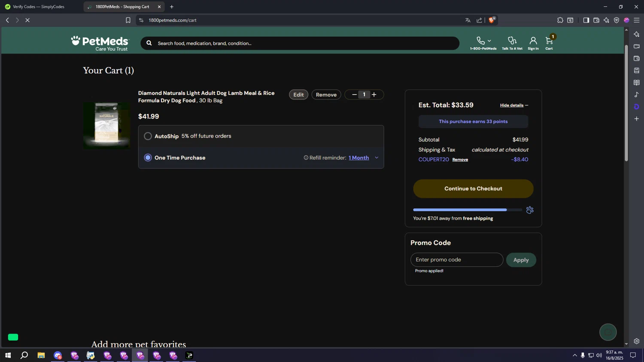
Task: Expand the refill reminder chevron
Action: [377, 158]
